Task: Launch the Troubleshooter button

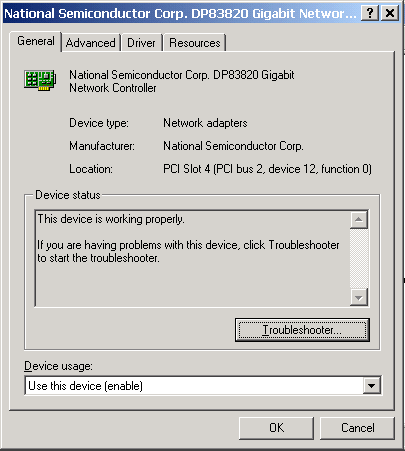Action: [302, 330]
